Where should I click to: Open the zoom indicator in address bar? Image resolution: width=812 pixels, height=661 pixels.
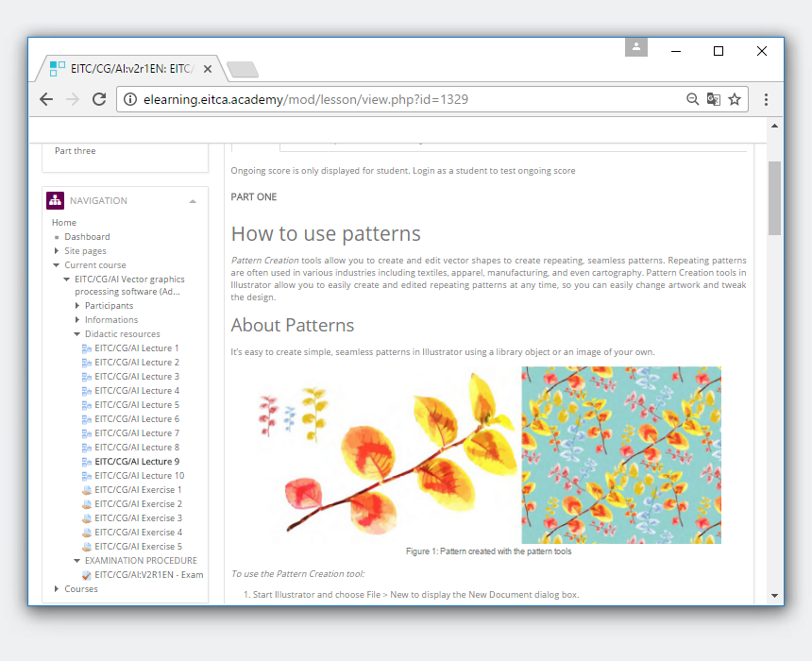point(693,99)
